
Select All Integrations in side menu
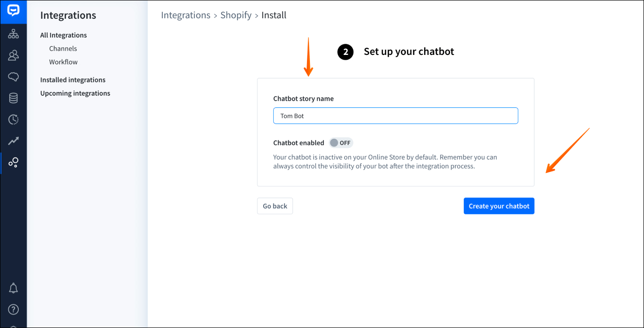pos(64,35)
